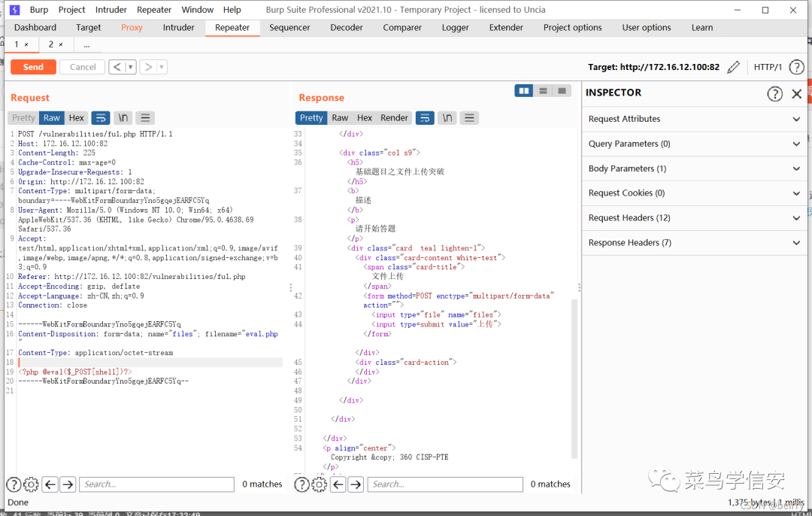Open the User options tab
Screen dimensions: 812x516
tap(647, 28)
